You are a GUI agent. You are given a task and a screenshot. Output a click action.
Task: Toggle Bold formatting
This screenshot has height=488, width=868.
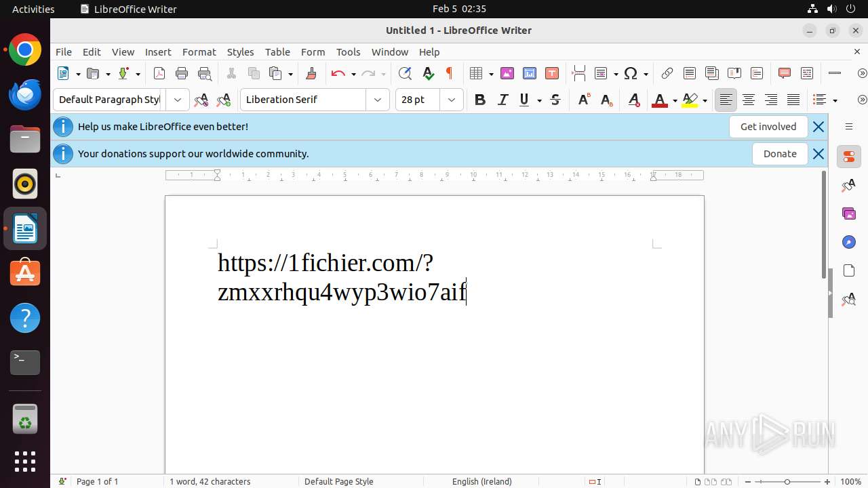coord(480,100)
